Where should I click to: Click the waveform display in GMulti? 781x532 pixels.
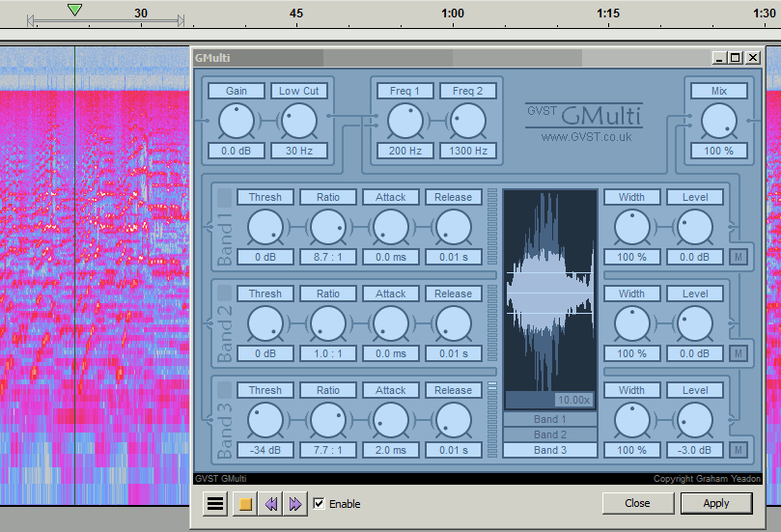pyautogui.click(x=550, y=292)
